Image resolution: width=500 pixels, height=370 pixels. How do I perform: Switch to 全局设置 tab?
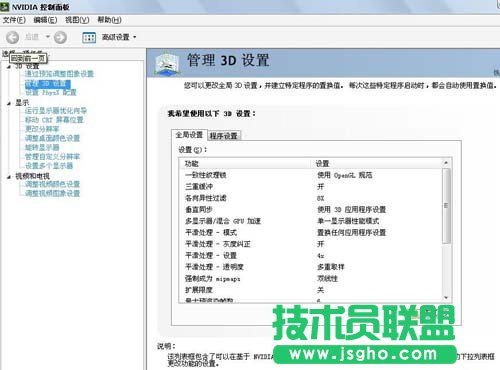pyautogui.click(x=189, y=135)
